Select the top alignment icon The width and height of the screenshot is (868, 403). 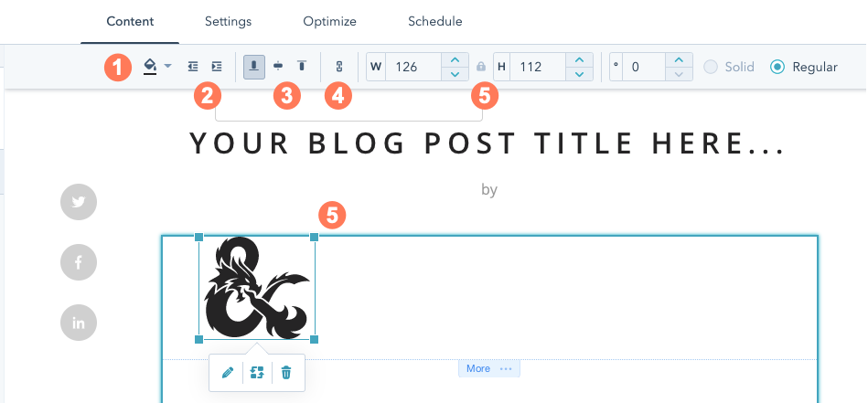coord(302,67)
